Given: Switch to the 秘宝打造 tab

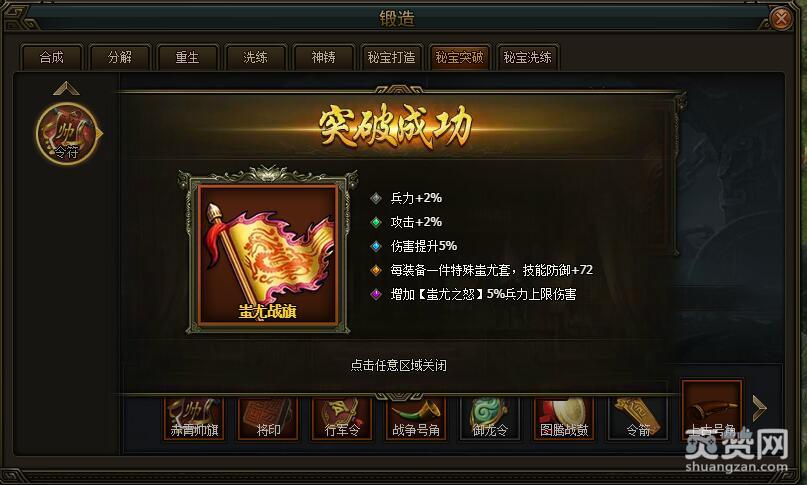Looking at the screenshot, I should point(391,57).
